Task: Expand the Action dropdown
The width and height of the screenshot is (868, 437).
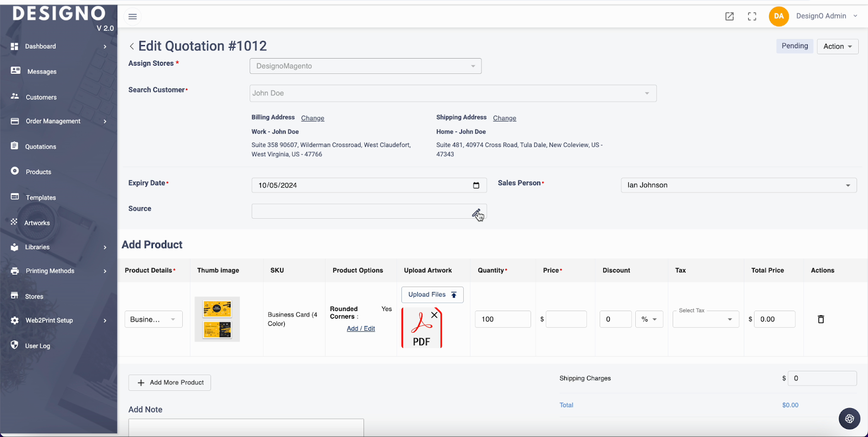Action: click(x=837, y=47)
